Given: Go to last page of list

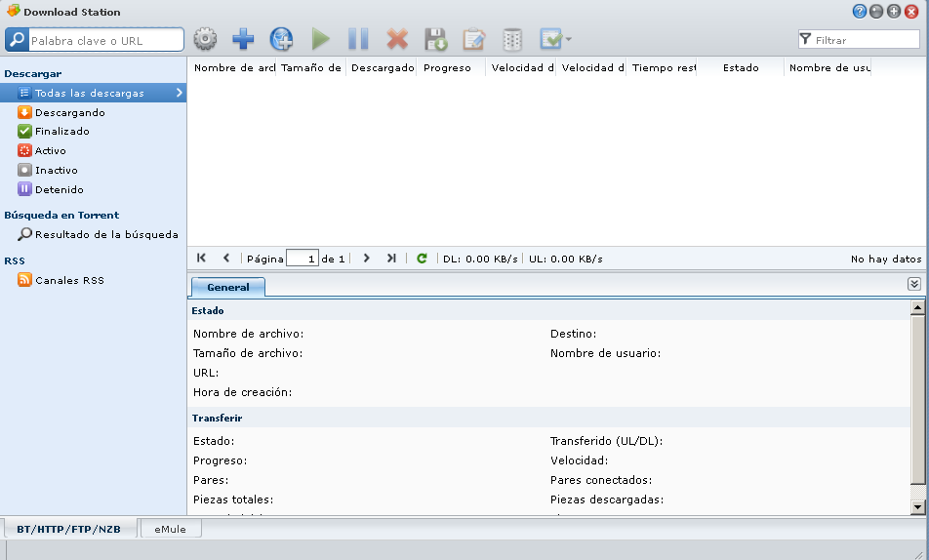Looking at the screenshot, I should pyautogui.click(x=391, y=258).
